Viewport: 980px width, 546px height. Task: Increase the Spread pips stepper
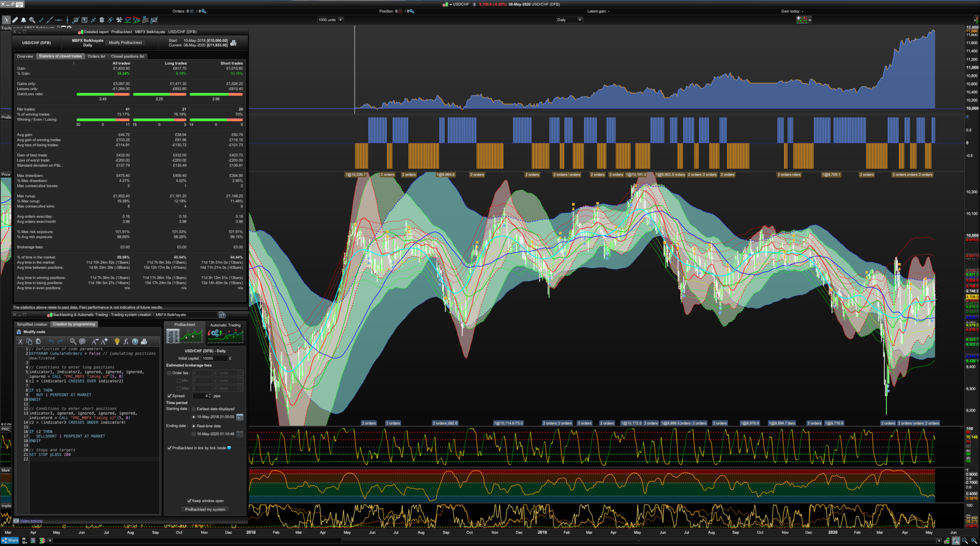[210, 395]
